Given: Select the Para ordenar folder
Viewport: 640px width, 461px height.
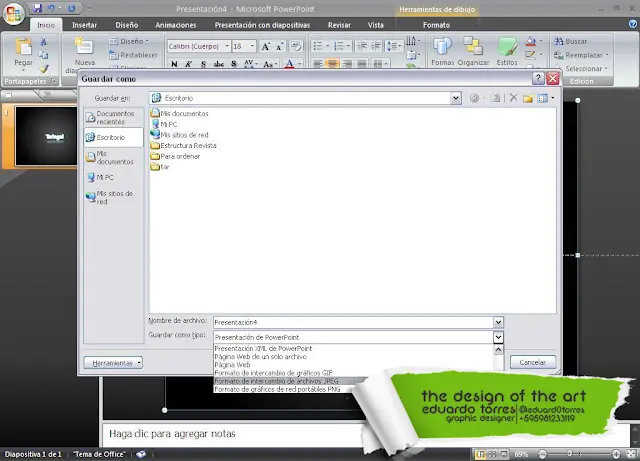Looking at the screenshot, I should pos(180,156).
